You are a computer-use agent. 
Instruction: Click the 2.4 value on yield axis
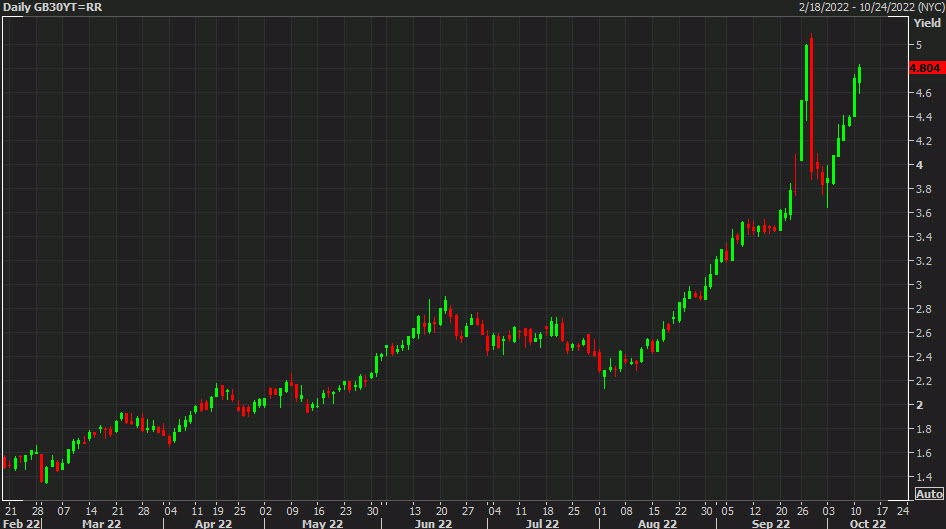click(x=923, y=357)
